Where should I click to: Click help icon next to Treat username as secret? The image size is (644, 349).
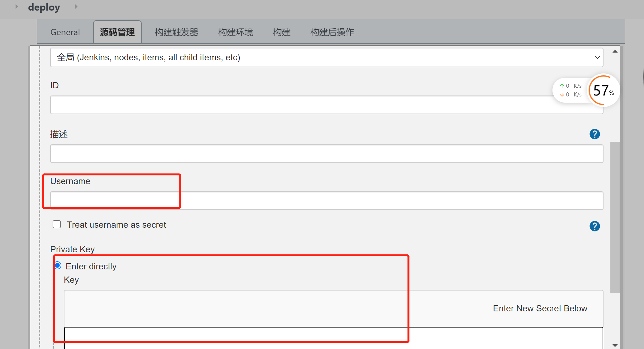pyautogui.click(x=594, y=226)
